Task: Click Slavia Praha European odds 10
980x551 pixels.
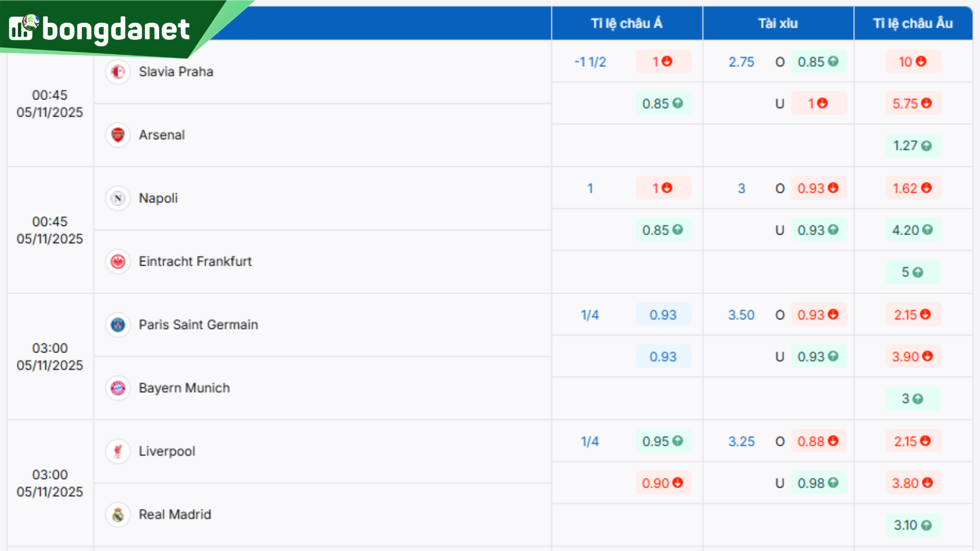Action: [912, 62]
